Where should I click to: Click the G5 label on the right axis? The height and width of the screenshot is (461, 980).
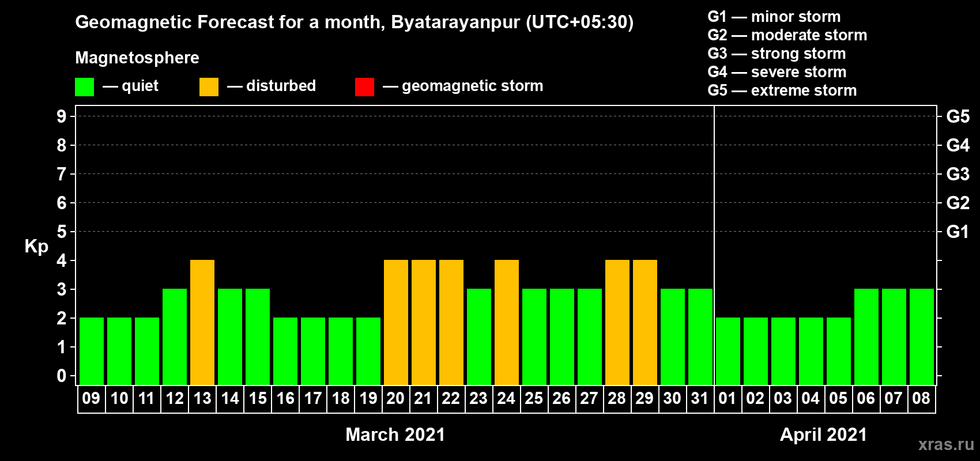[x=958, y=116]
